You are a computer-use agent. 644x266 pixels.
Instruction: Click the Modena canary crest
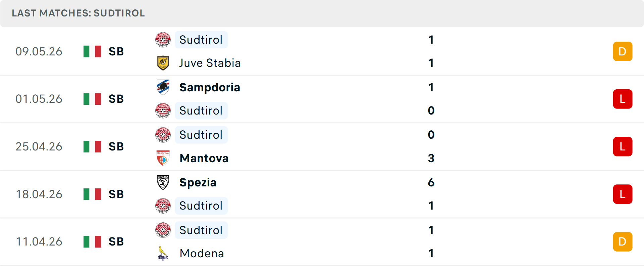163,253
